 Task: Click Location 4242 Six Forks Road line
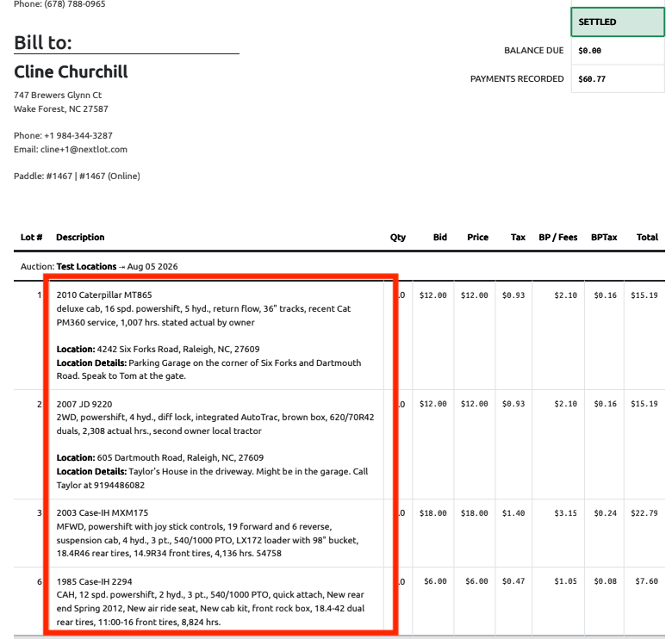coord(159,349)
